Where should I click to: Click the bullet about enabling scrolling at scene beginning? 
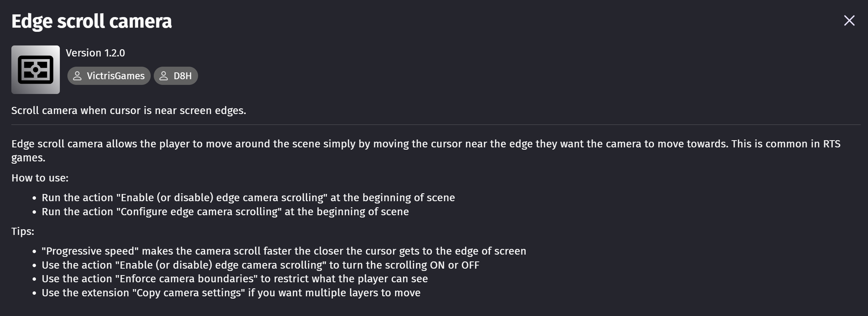(248, 198)
